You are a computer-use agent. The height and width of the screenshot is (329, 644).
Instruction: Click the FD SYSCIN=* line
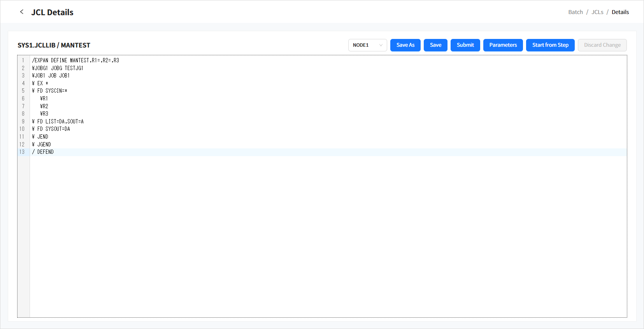click(50, 91)
